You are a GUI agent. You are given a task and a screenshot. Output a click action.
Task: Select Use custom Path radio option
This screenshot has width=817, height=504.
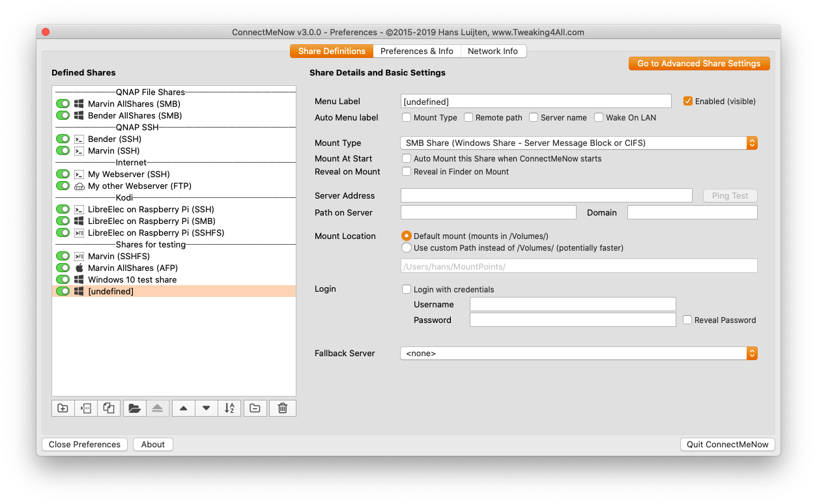coord(407,247)
